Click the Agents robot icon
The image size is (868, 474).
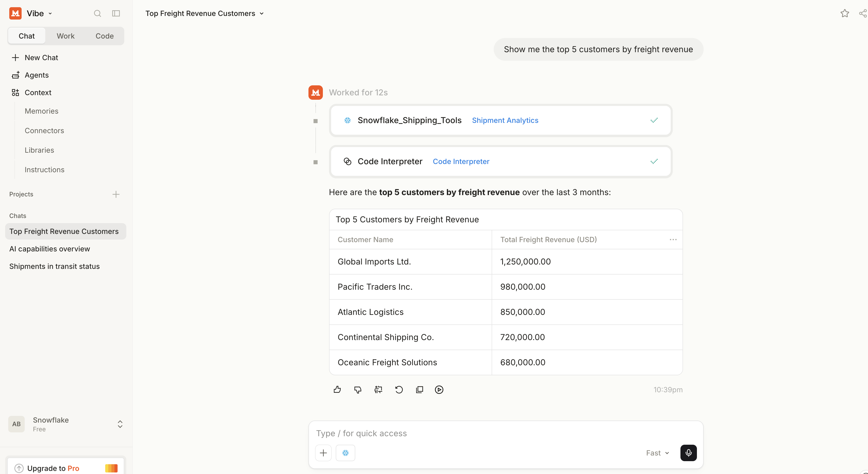[x=15, y=75]
